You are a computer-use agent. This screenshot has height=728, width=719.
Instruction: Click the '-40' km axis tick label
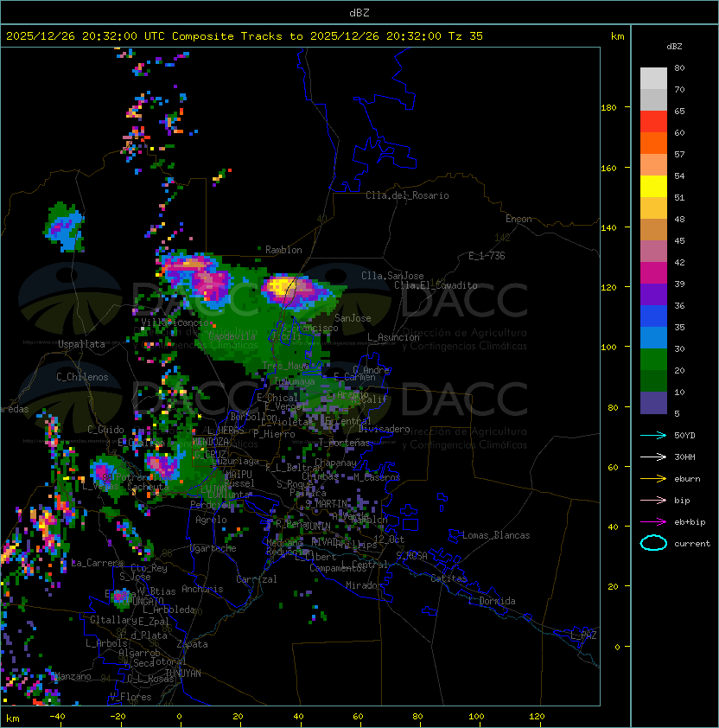(x=57, y=717)
